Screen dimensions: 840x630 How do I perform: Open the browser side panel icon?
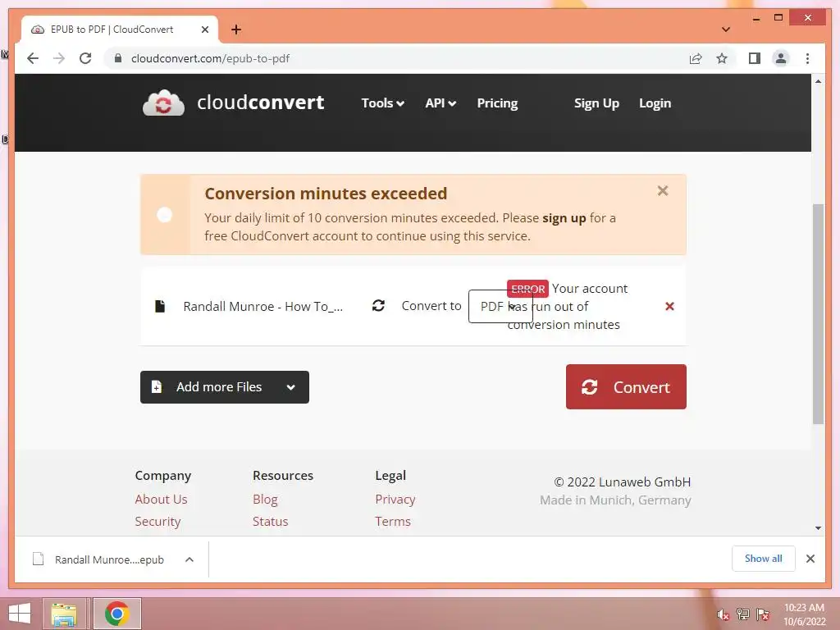(755, 58)
